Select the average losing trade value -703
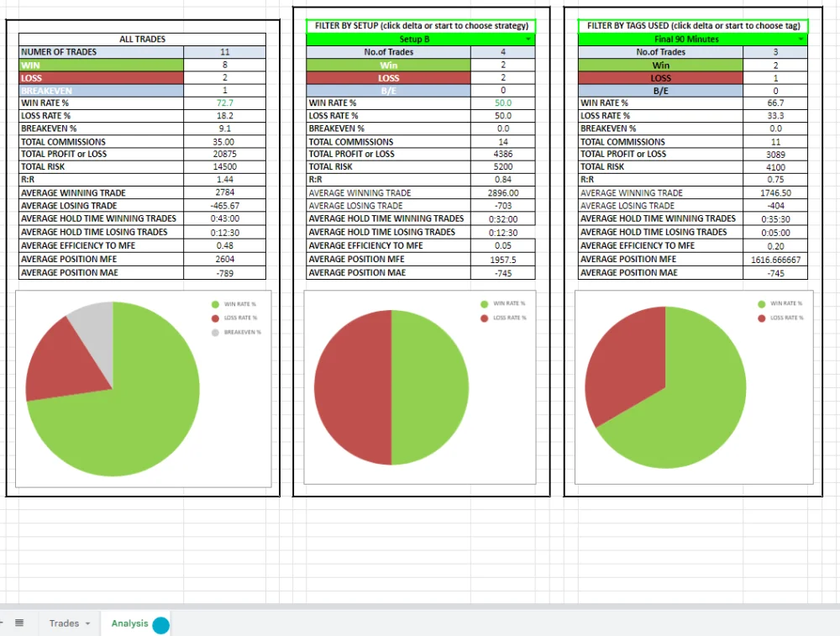840x636 pixels. [503, 205]
